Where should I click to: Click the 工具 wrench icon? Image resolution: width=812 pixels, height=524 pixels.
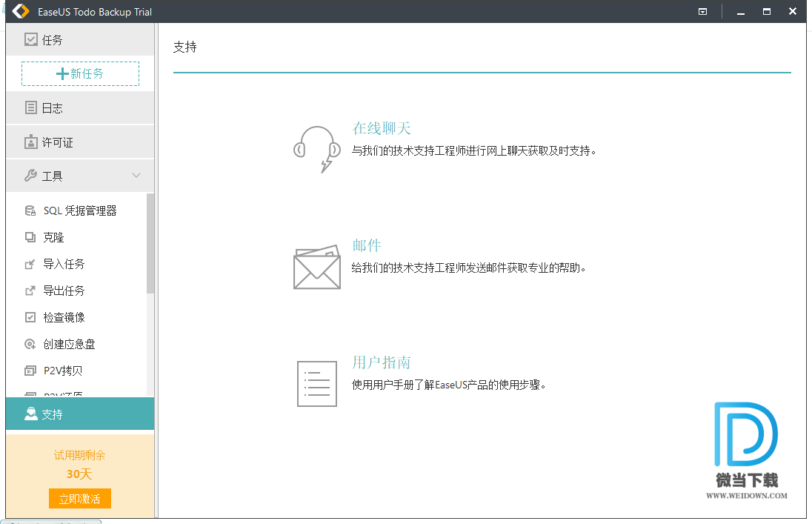[30, 176]
